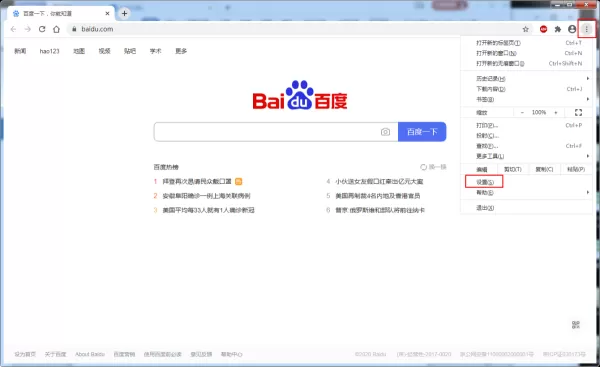
Task: Reload the page
Action: 42,29
